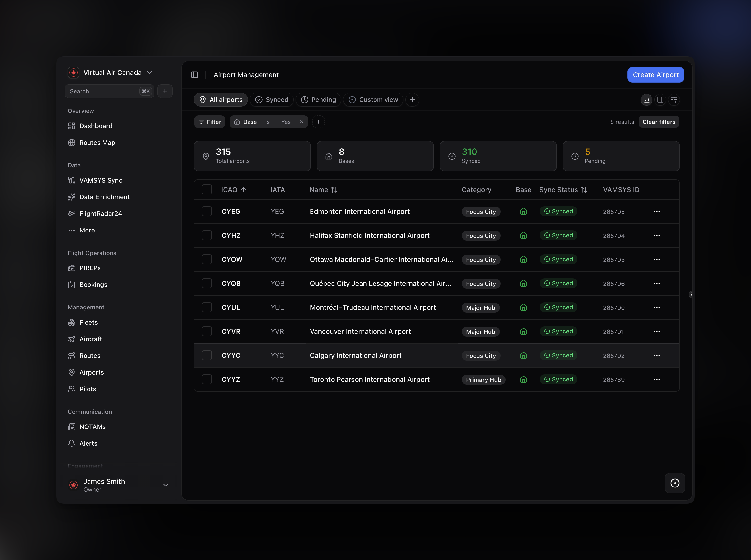The image size is (751, 560).
Task: Switch to Synced tab
Action: [272, 100]
